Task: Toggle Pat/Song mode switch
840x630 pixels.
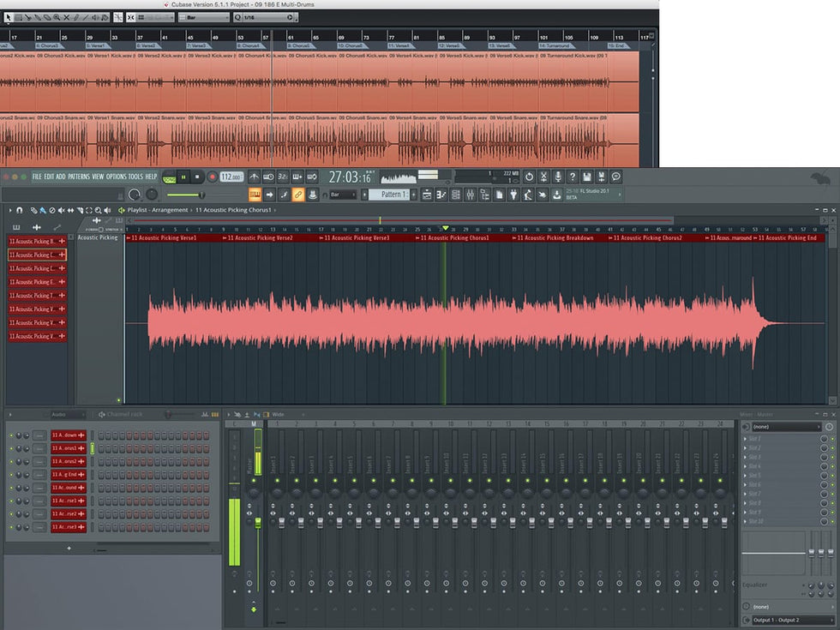Action: coord(170,177)
